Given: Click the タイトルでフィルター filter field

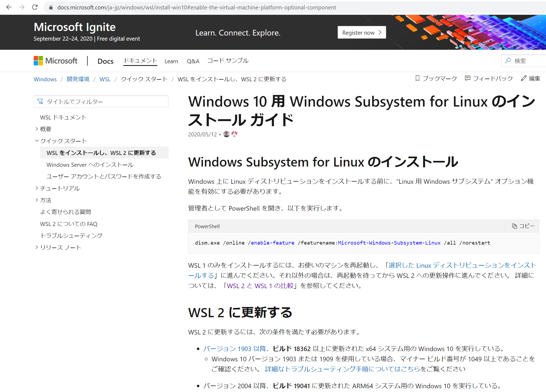Looking at the screenshot, I should pyautogui.click(x=101, y=102).
